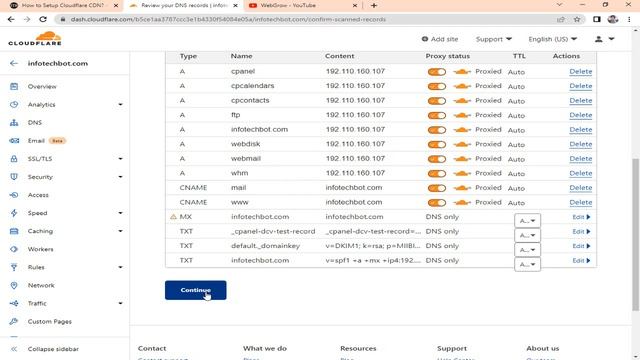
Task: Click the Continue button
Action: point(196,290)
